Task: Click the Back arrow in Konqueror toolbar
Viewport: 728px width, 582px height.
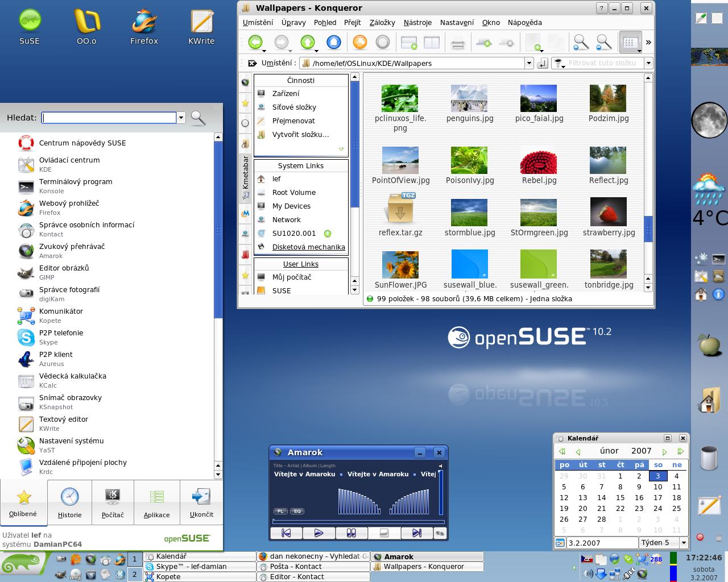Action: 255,42
